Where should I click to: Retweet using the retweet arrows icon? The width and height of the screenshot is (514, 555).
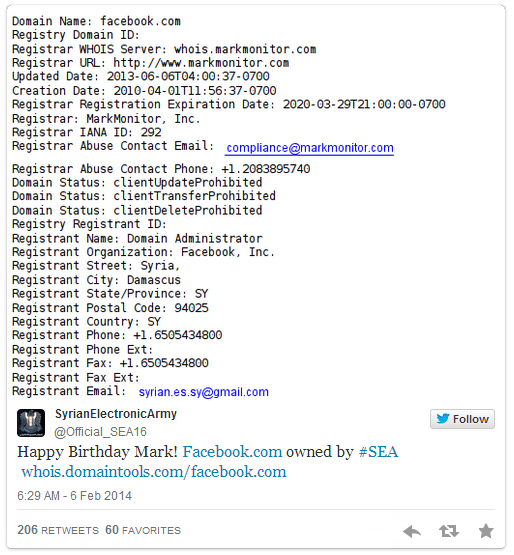click(x=449, y=531)
